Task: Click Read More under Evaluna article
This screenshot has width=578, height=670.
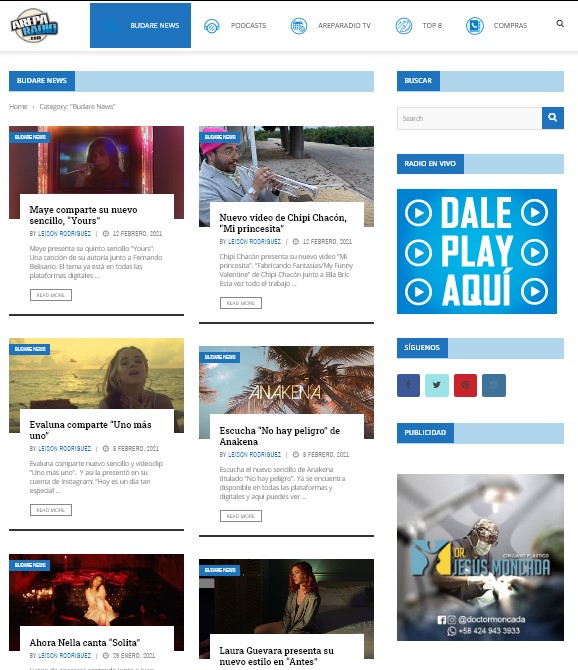Action: 51,510
